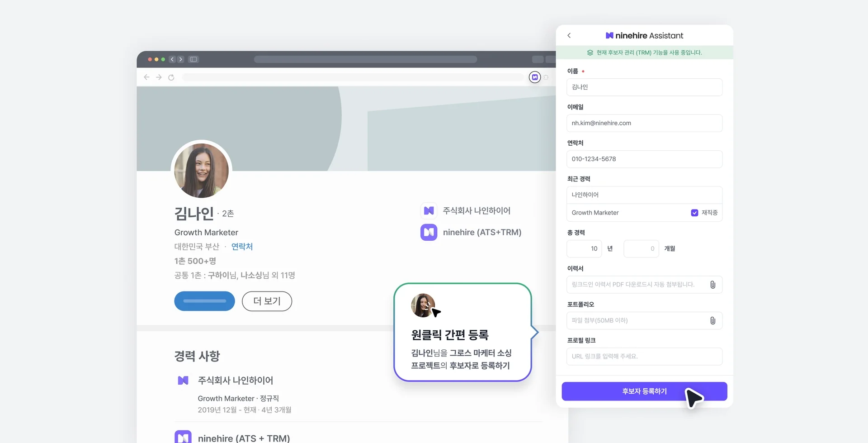
Task: Click the 연락처 phone number input field
Action: [644, 159]
